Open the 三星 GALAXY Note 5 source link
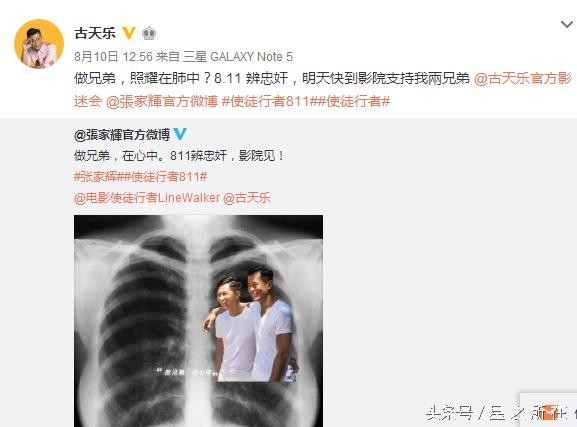The image size is (577, 427). pos(238,57)
